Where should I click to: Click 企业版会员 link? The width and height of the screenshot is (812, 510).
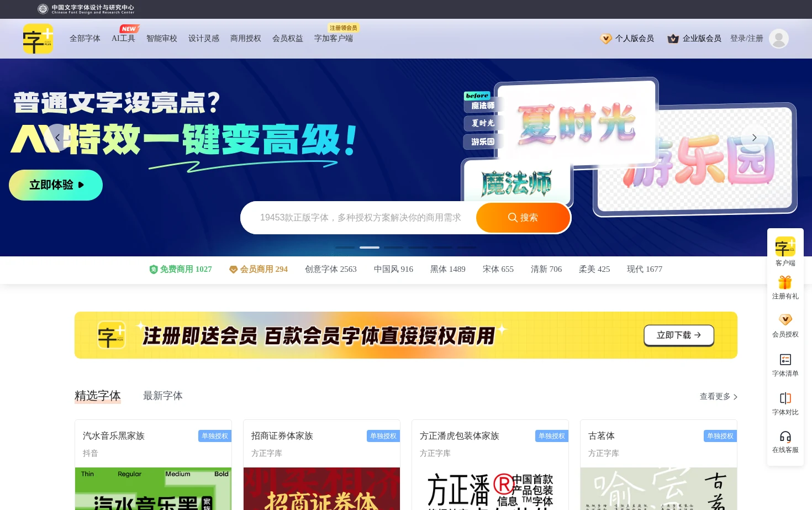click(x=702, y=38)
